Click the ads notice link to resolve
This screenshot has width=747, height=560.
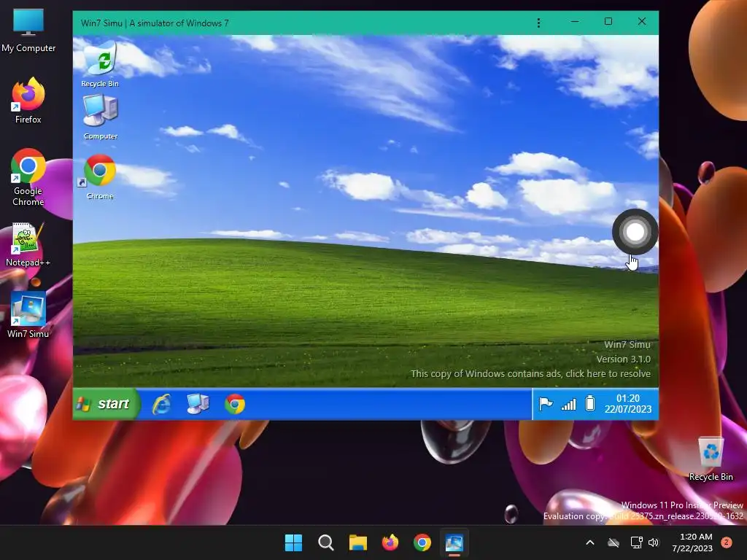click(531, 374)
